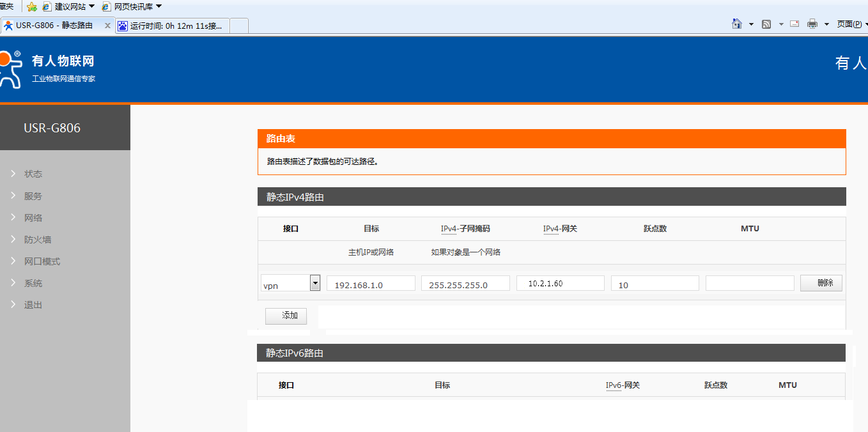Switch to the 运行时间 browser tab
Viewport: 868px width, 432px height.
171,26
